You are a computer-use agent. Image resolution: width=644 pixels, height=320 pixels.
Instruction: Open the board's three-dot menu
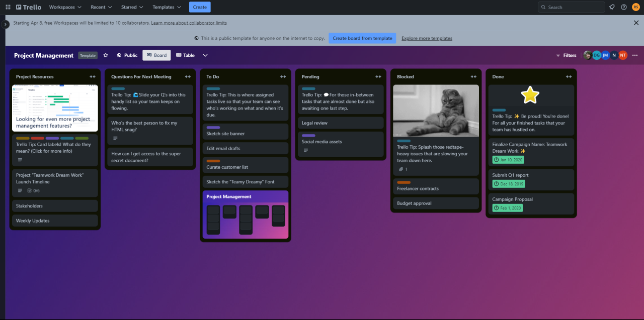(x=635, y=55)
